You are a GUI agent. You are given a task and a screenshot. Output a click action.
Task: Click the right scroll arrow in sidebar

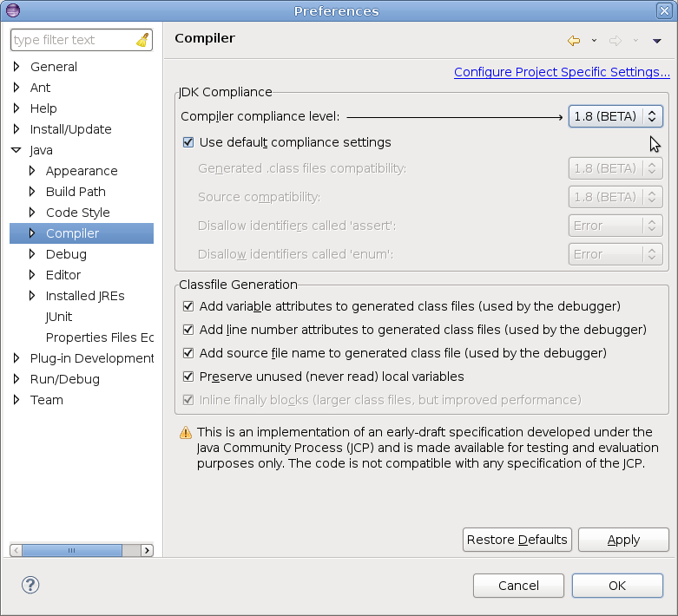(x=147, y=550)
